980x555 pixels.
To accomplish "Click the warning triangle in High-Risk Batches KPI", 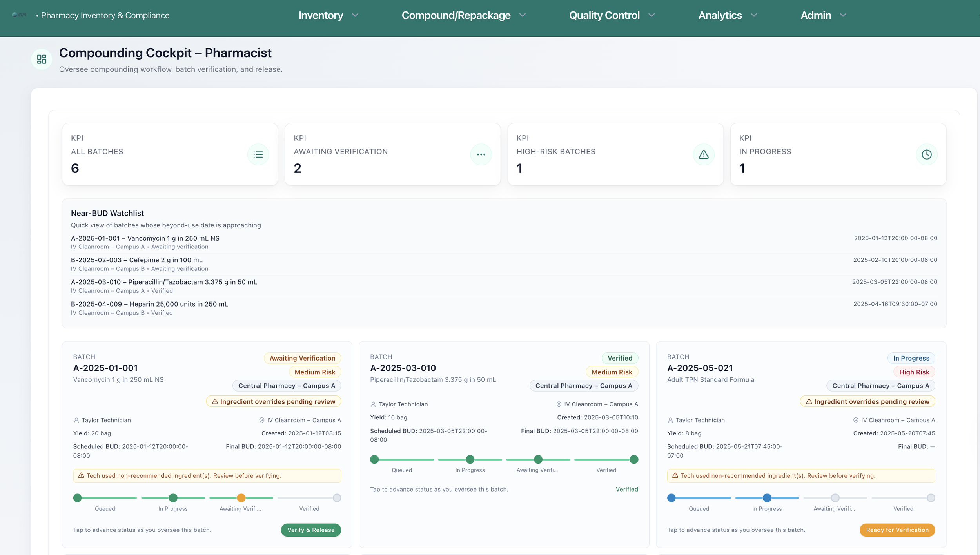I will coord(704,154).
